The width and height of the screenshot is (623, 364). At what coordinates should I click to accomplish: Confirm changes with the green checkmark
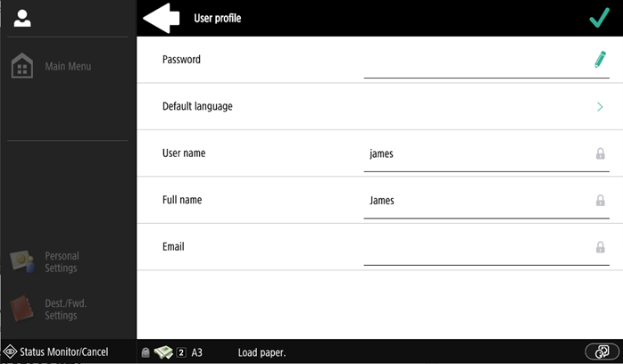[x=599, y=18]
